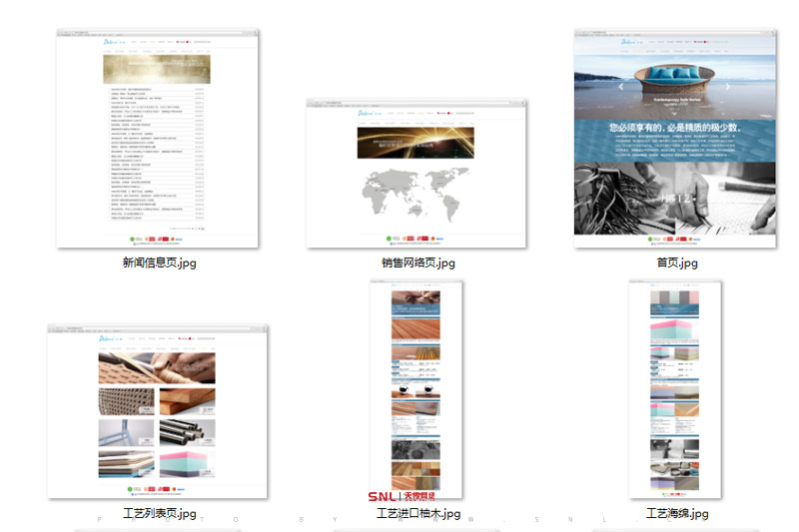The image size is (799, 532).
Task: Select the 工艺进口柚木.jpg filename label
Action: tap(417, 514)
